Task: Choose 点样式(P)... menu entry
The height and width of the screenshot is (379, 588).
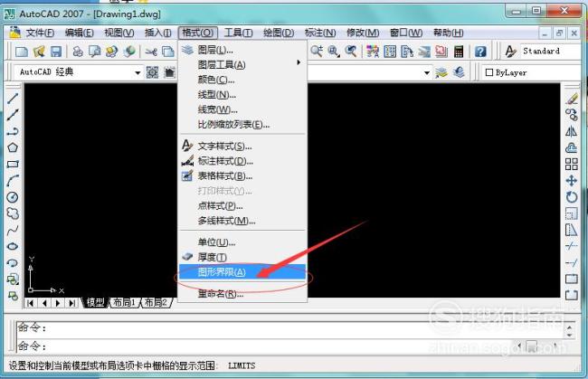Action: 242,206
